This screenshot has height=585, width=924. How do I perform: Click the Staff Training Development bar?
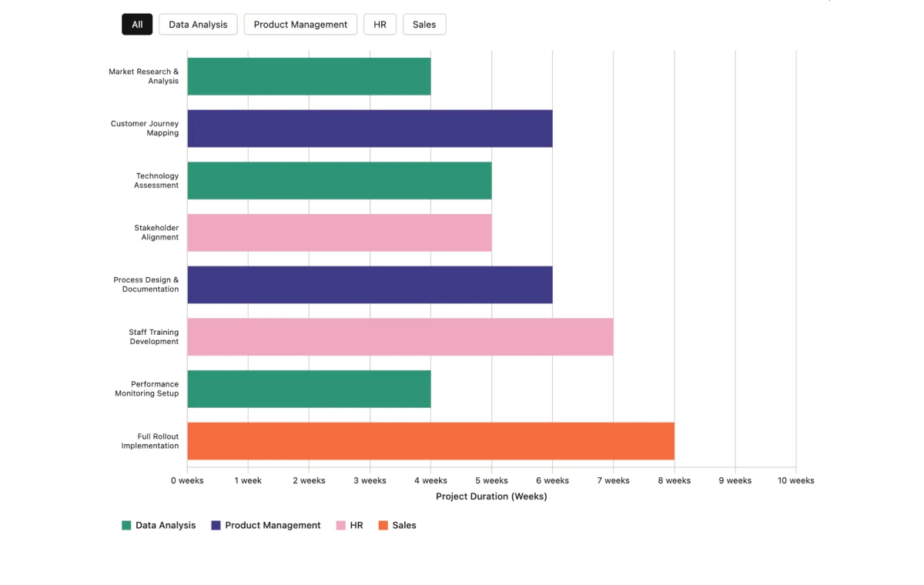pos(400,337)
